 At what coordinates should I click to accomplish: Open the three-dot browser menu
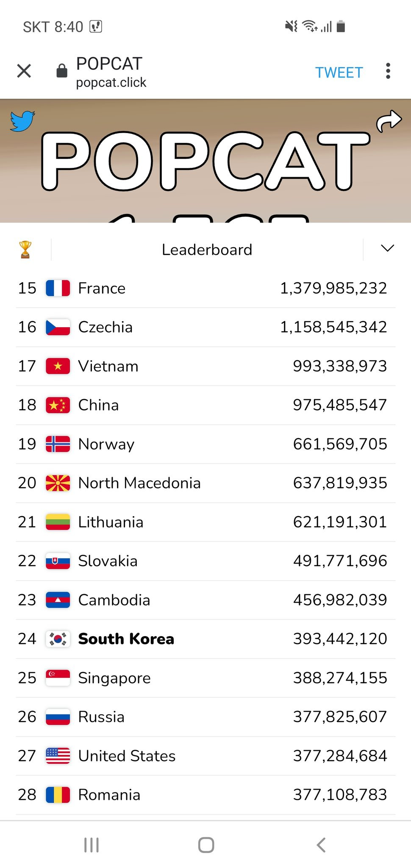388,71
